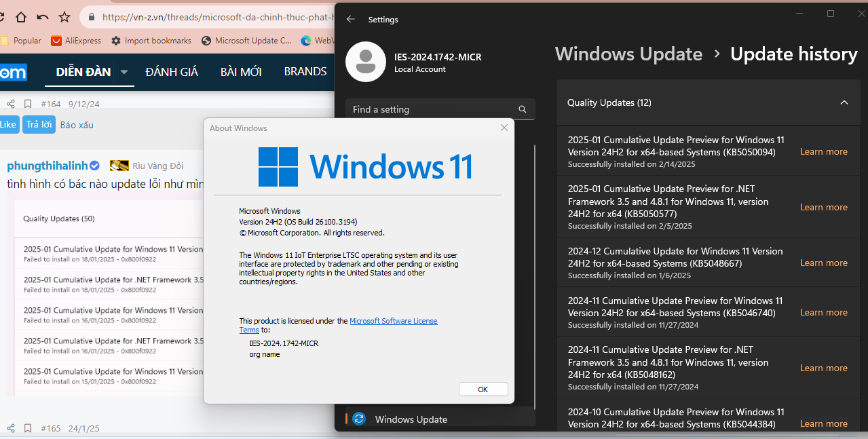Select the KB5050094 update entry text
The image size is (868, 439).
point(676,146)
